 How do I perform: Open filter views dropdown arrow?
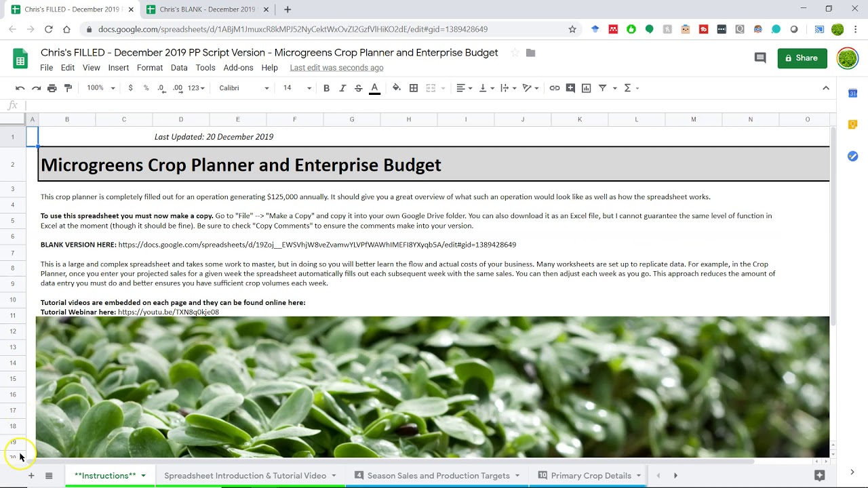tap(615, 88)
